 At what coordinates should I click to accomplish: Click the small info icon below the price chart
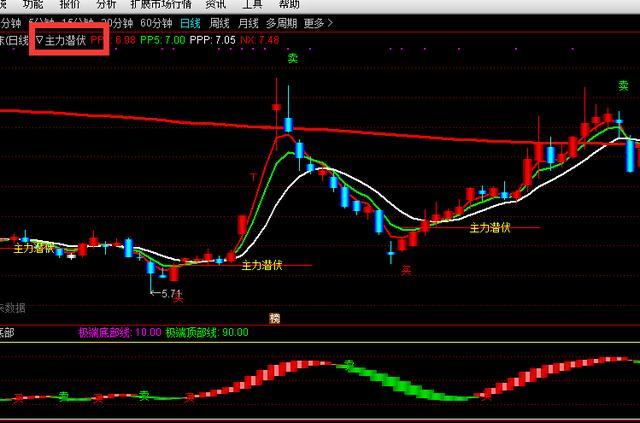[x=275, y=318]
